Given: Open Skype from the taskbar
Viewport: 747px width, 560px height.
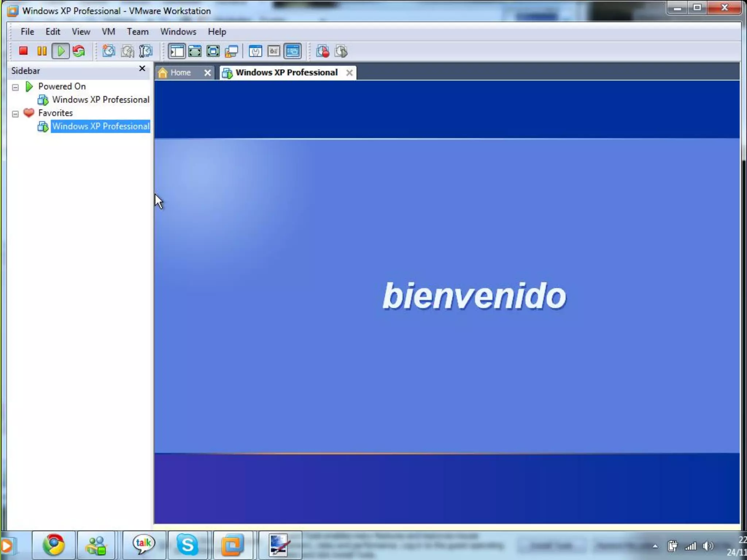Looking at the screenshot, I should [187, 545].
